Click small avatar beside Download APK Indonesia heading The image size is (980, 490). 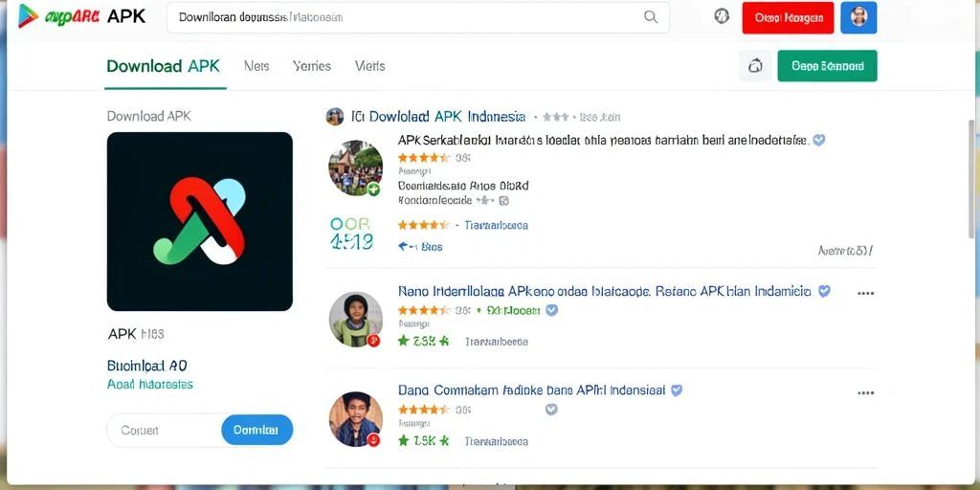click(335, 116)
